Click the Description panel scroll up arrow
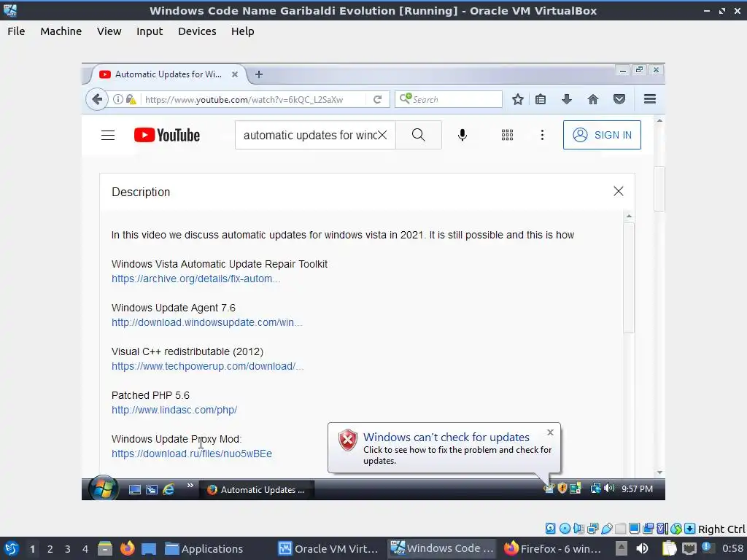Image resolution: width=747 pixels, height=560 pixels. [629, 216]
